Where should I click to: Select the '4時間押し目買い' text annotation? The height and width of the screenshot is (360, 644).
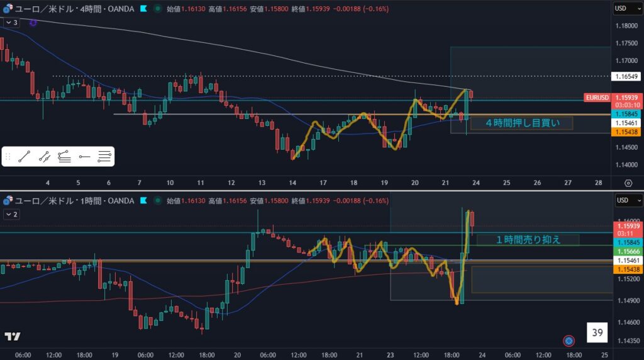[521, 123]
